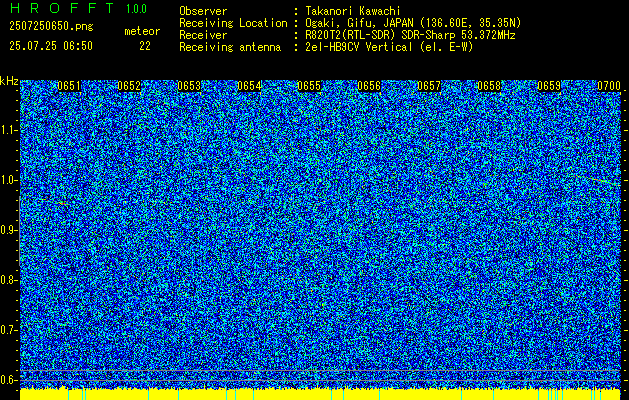Click the 0655 time marker
The image size is (629, 400).
[309, 86]
